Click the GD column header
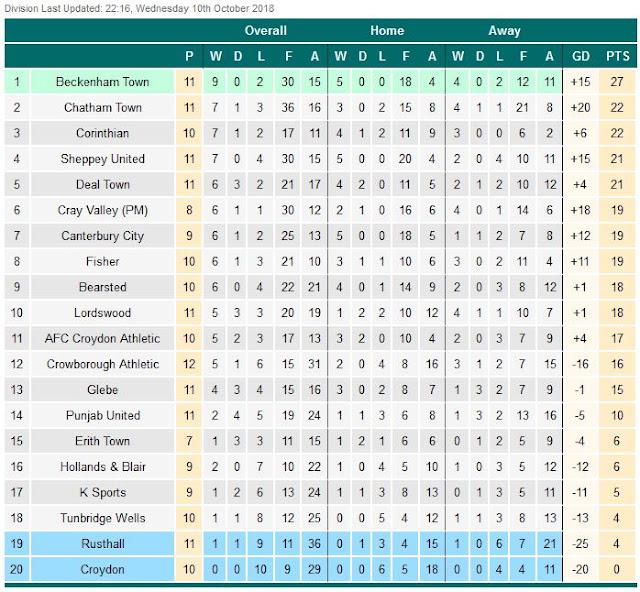Screen dimensions: 640x592 581,56
